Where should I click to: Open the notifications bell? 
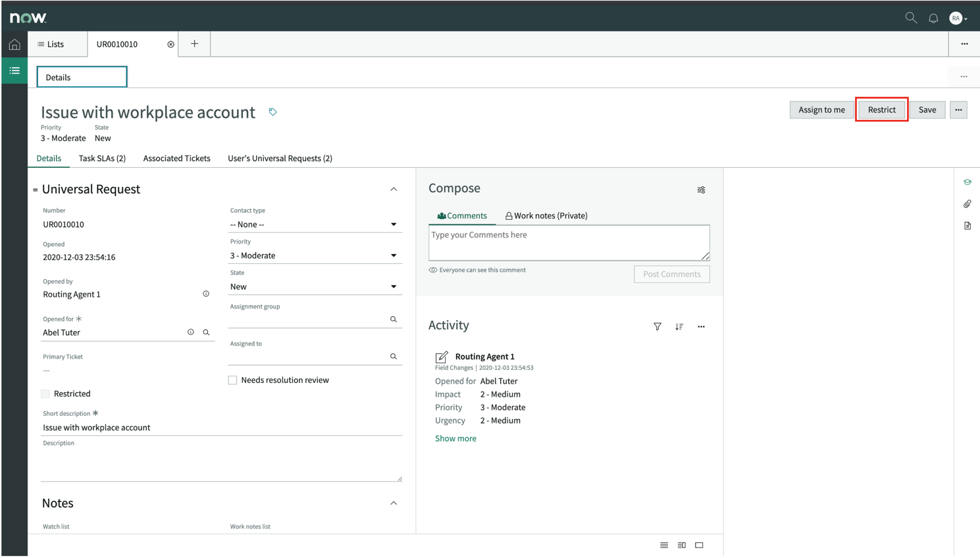pos(933,18)
